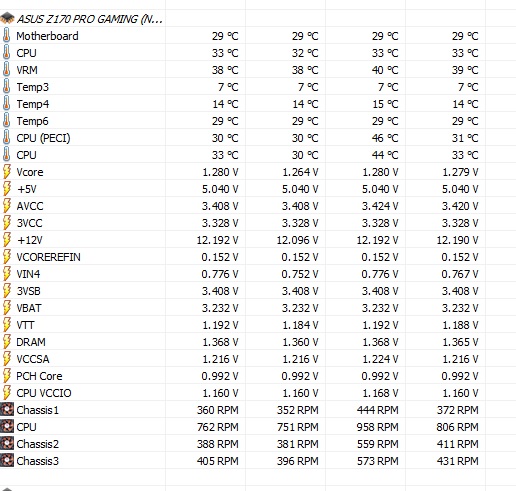Click the thermometer icon for CPU (PECI)
The image size is (516, 491).
[6, 138]
